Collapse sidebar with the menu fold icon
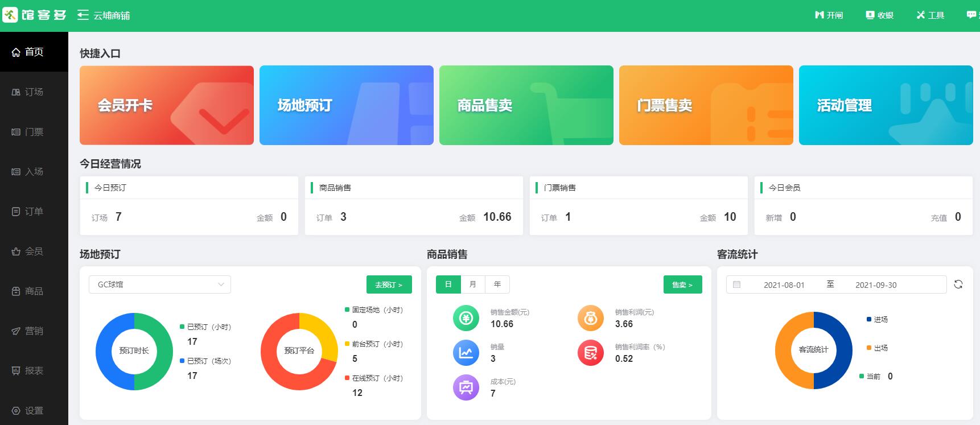Image resolution: width=980 pixels, height=425 pixels. 83,15
